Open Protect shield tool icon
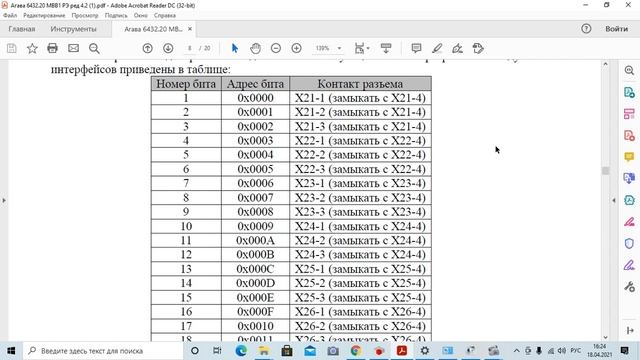 point(629,243)
